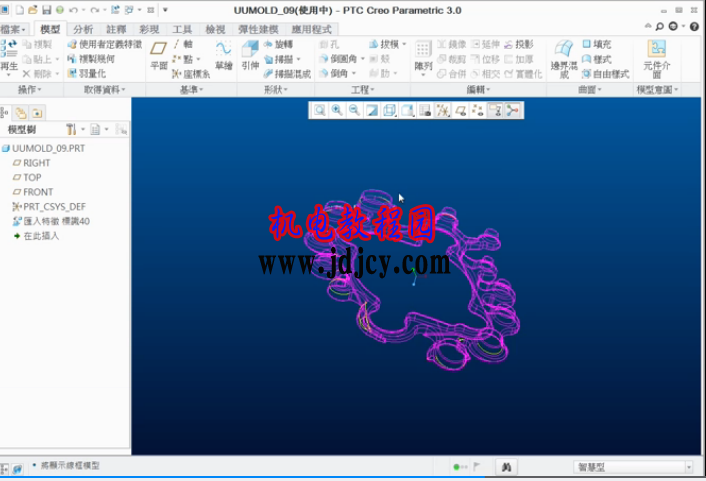Select the Axis (軸) datum tool
706x481 pixels.
coord(183,44)
